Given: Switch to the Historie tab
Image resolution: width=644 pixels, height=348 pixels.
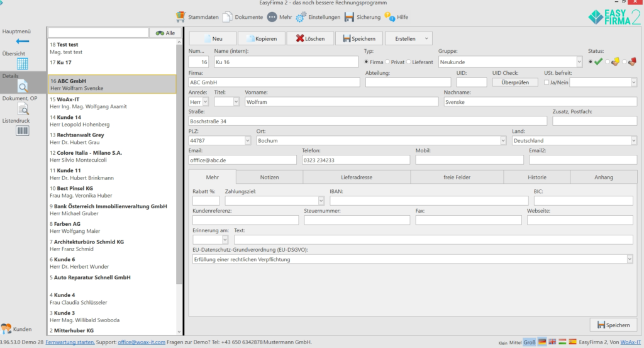Looking at the screenshot, I should click(537, 177).
